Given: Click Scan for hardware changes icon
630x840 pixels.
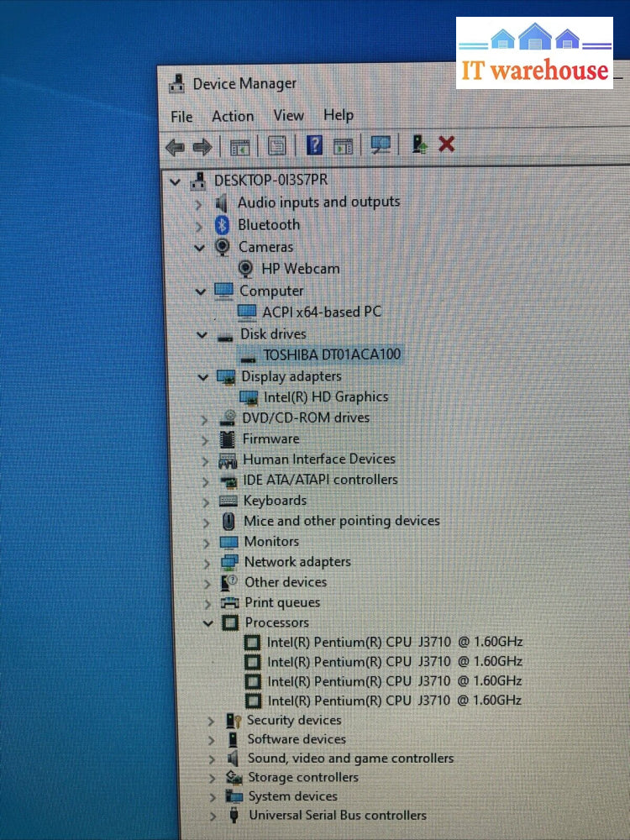Looking at the screenshot, I should click(x=381, y=144).
